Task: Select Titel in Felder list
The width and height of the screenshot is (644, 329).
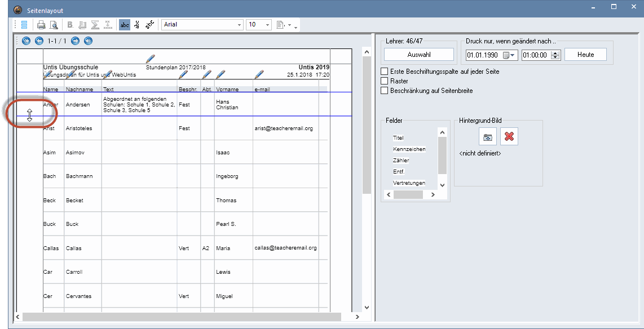Action: point(398,138)
